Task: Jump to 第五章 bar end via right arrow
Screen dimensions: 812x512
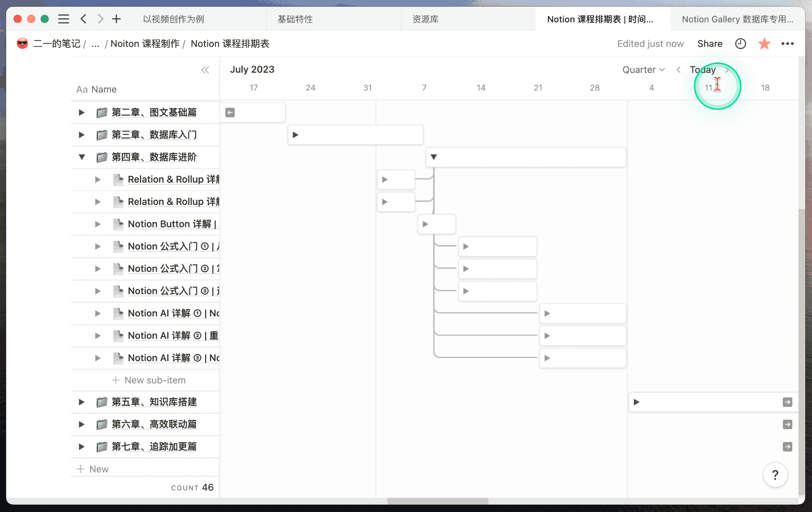Action: coord(788,402)
